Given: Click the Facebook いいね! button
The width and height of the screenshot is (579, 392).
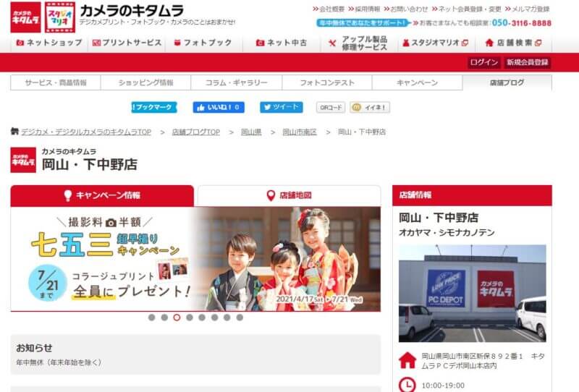Looking at the screenshot, I should click(x=219, y=108).
